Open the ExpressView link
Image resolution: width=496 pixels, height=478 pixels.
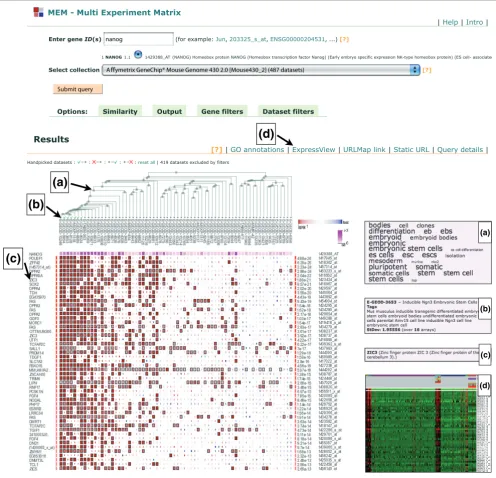314,150
